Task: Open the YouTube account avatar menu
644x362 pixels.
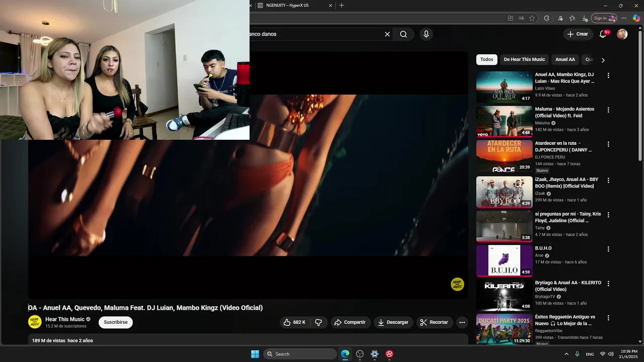Action: pos(622,34)
